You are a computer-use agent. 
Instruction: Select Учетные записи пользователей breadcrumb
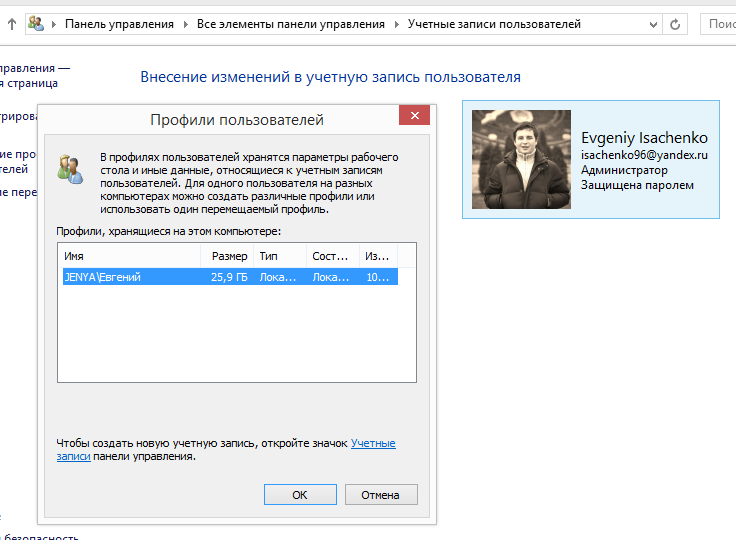494,24
